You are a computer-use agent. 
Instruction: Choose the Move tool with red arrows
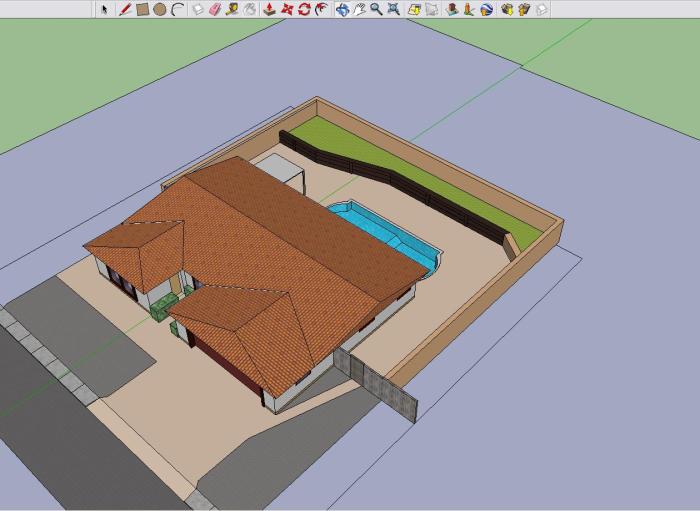(287, 9)
